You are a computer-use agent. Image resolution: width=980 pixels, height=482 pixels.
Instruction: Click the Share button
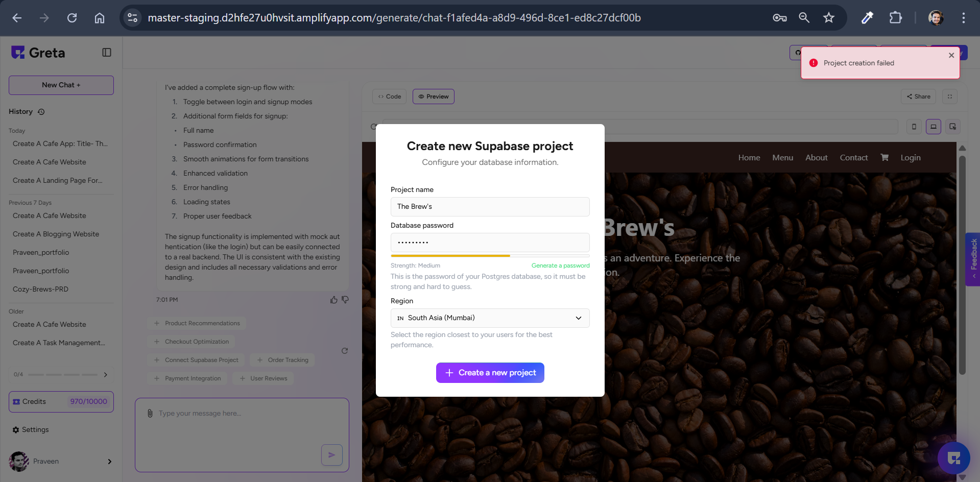tap(919, 97)
